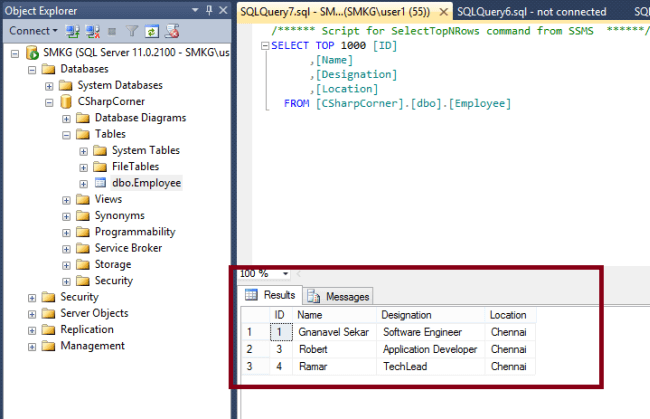This screenshot has height=419, width=650.
Task: Select the Management folder icon
Action: tap(49, 346)
